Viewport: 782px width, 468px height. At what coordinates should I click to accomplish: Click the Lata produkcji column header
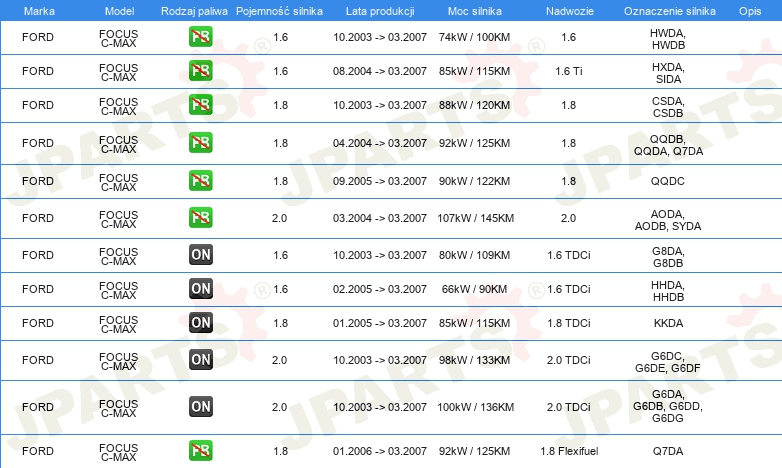point(380,11)
